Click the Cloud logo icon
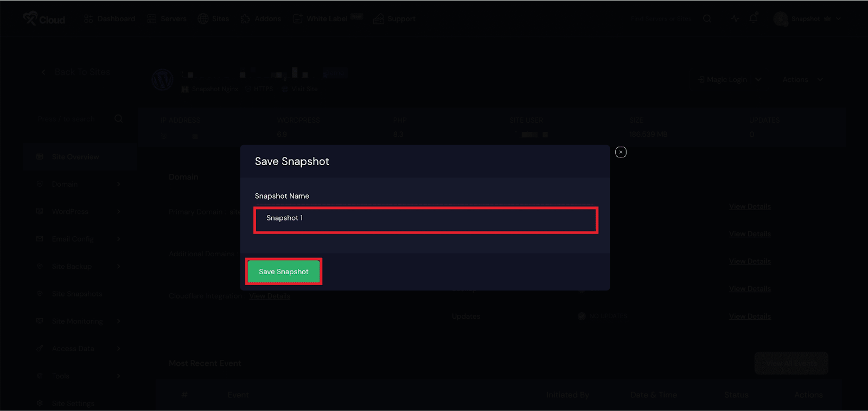Image resolution: width=868 pixels, height=411 pixels. (x=30, y=18)
